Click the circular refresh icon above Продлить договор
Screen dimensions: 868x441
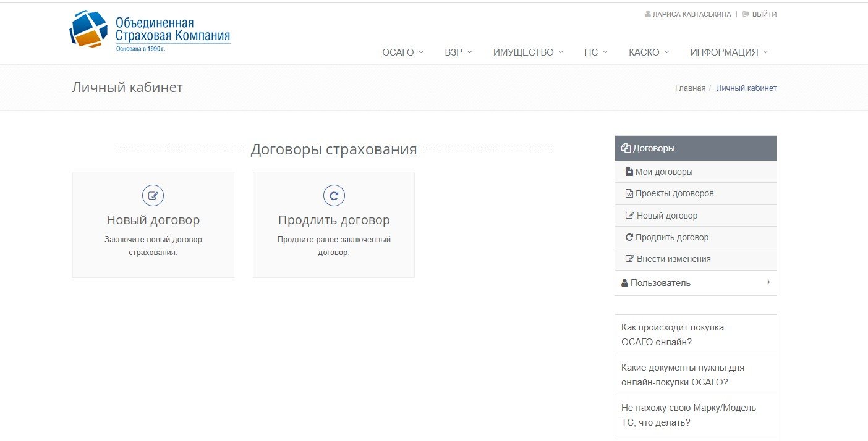point(334,196)
